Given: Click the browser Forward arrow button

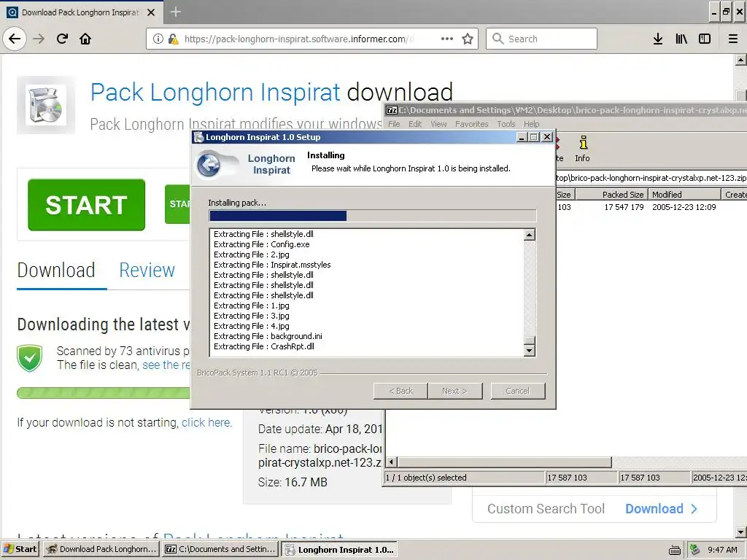Looking at the screenshot, I should pos(39,39).
